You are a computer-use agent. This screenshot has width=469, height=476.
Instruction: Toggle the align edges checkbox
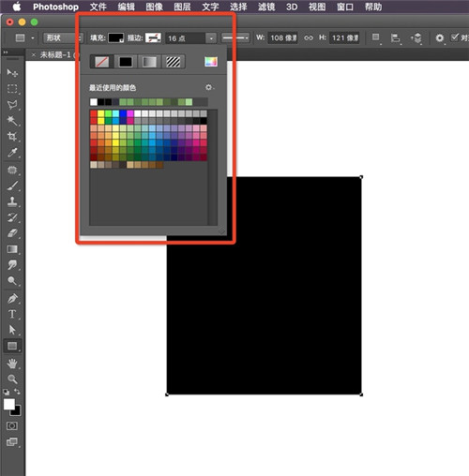click(x=454, y=37)
